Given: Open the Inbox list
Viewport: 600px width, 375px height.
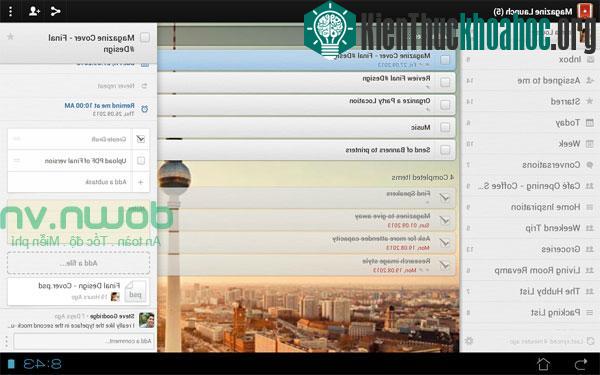Looking at the screenshot, I should pyautogui.click(x=530, y=59).
